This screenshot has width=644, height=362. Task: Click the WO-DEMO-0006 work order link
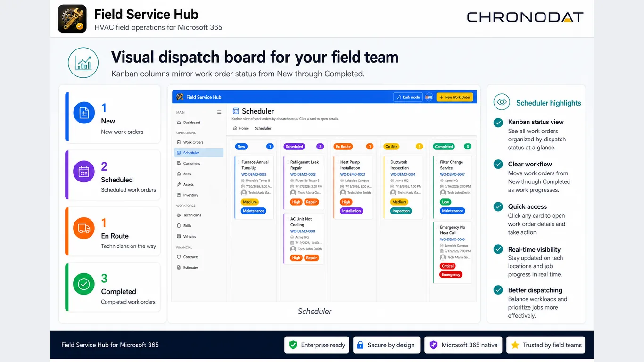tap(452, 239)
